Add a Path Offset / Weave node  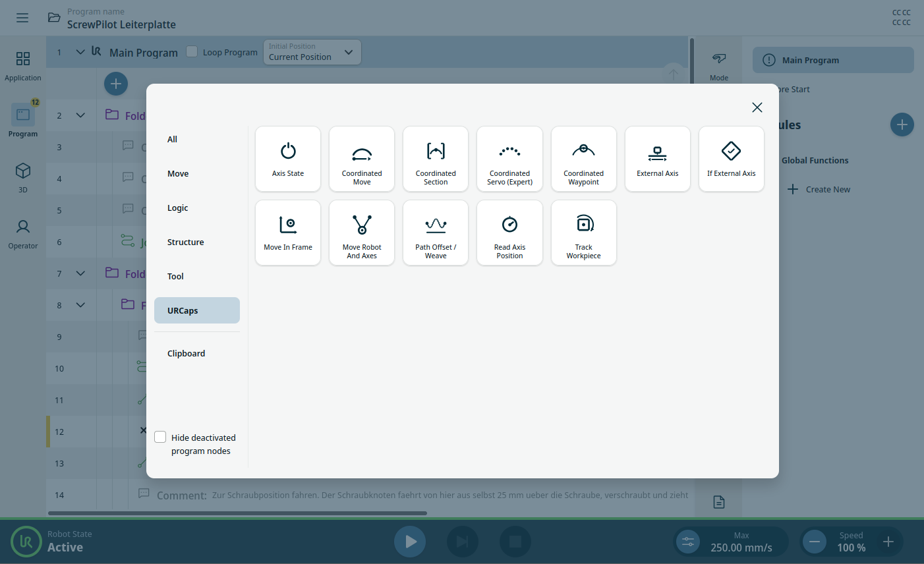click(436, 233)
